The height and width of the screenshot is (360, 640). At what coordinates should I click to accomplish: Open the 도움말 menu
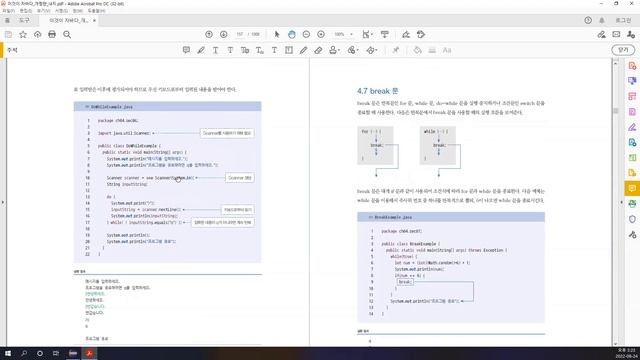tap(96, 11)
